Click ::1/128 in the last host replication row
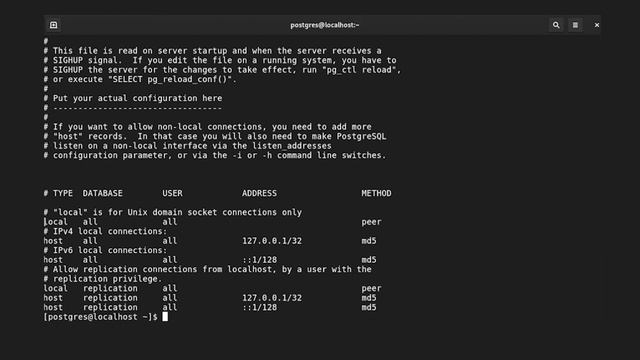This screenshot has width=640, height=360. [x=260, y=307]
